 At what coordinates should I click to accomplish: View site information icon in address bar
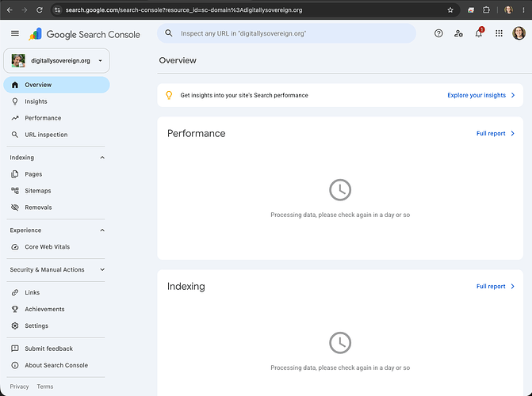point(58,10)
